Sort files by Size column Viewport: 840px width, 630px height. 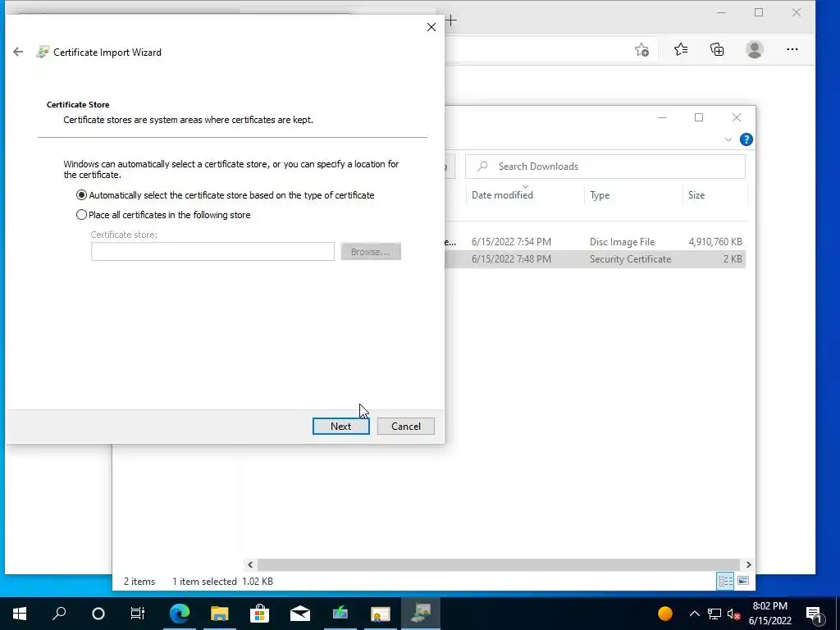pyautogui.click(x=696, y=195)
